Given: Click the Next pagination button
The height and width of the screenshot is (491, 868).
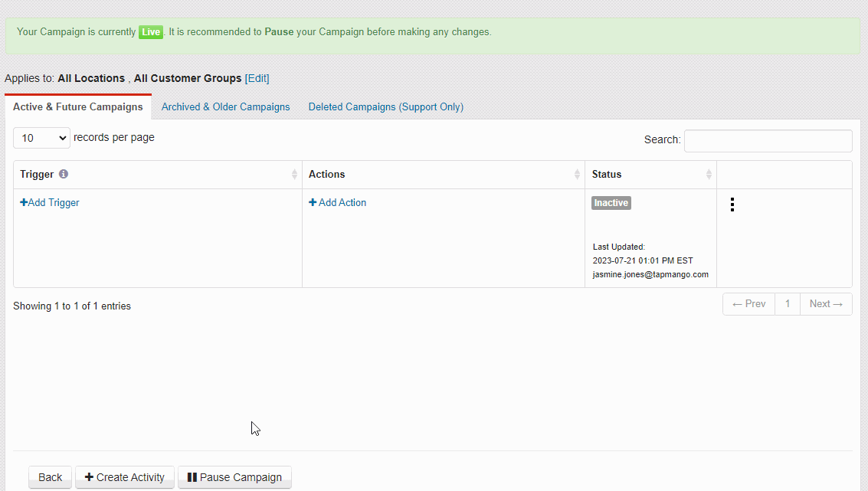Looking at the screenshot, I should [x=825, y=303].
